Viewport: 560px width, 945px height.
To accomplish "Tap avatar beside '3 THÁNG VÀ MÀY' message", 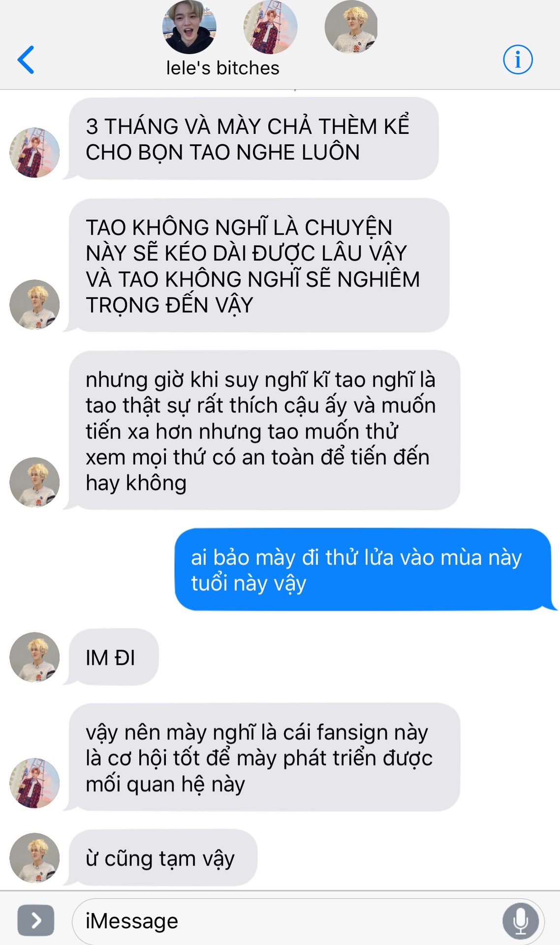I will click(34, 153).
